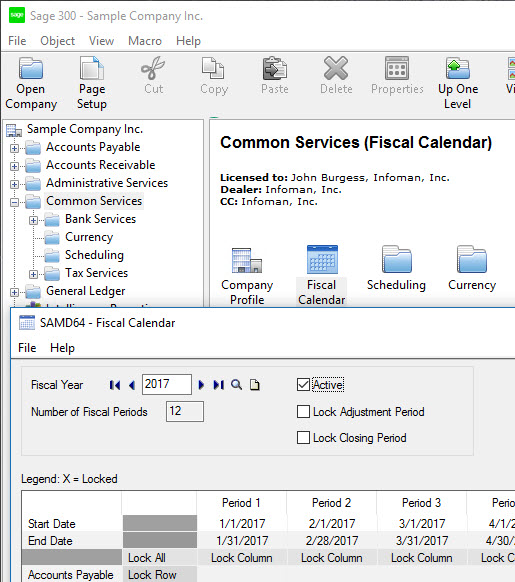Click Period 2 end date 2/28/2017
515x582 pixels.
pos(332,541)
